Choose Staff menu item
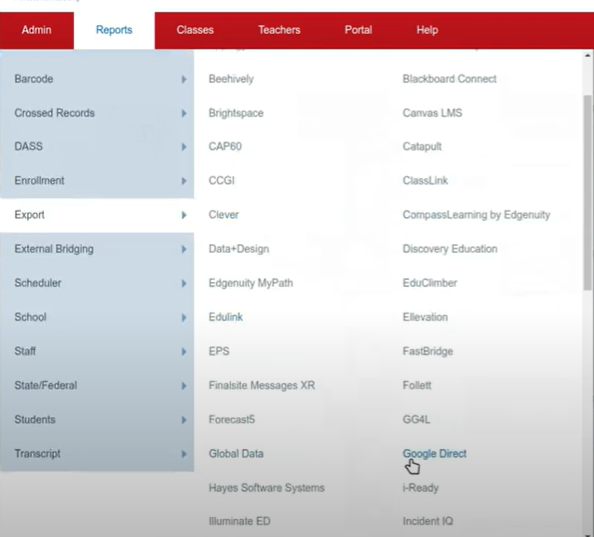The image size is (594, 537). (97, 351)
